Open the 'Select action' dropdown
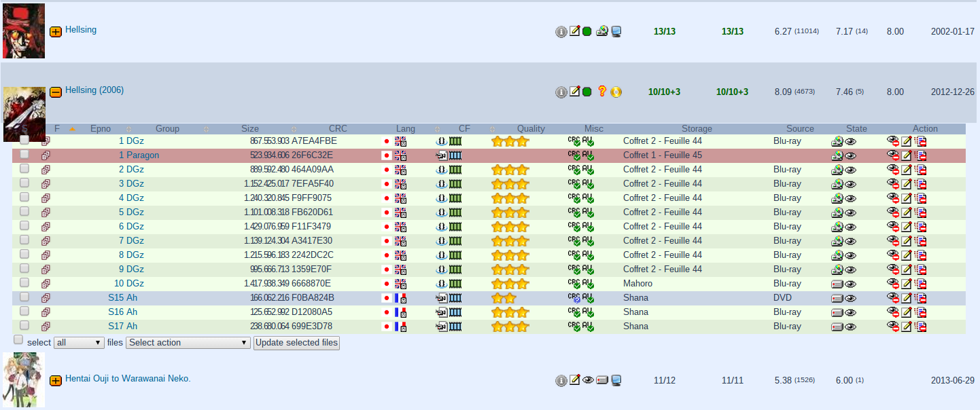The image size is (980, 410). (x=188, y=343)
